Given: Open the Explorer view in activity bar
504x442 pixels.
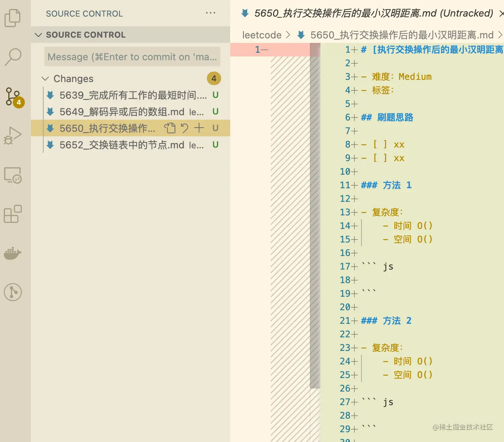Looking at the screenshot, I should [x=13, y=18].
